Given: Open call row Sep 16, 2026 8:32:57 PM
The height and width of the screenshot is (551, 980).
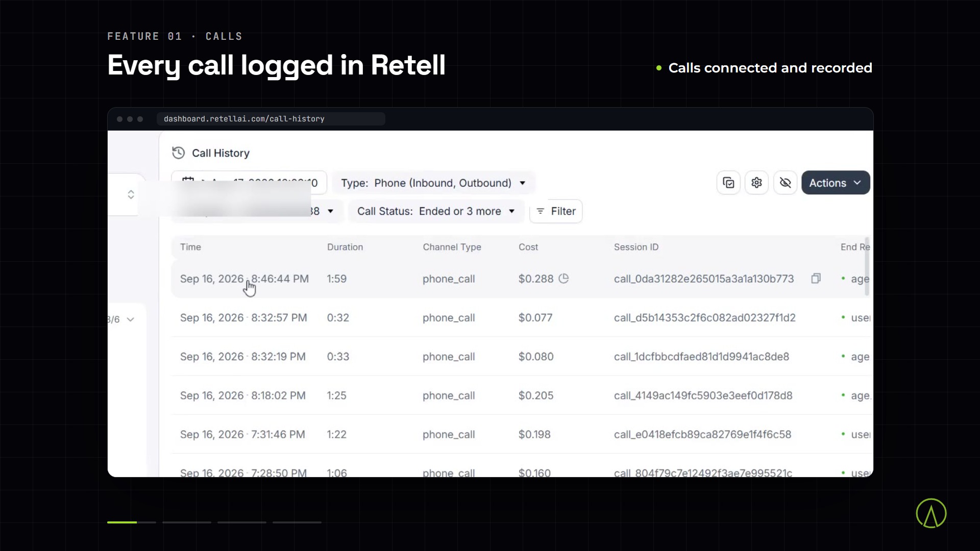Looking at the screenshot, I should click(520, 317).
